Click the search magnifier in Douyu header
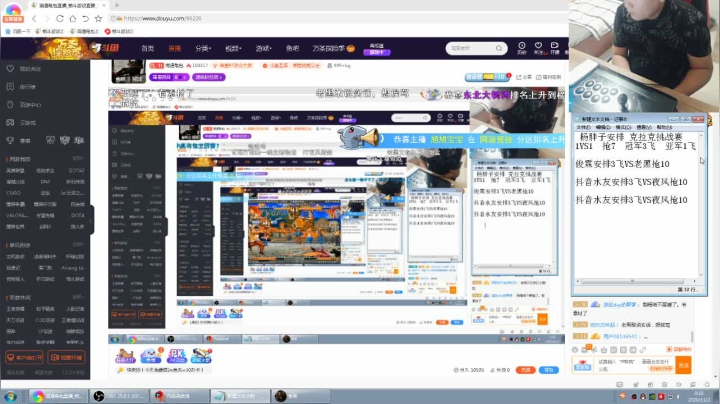 point(499,48)
